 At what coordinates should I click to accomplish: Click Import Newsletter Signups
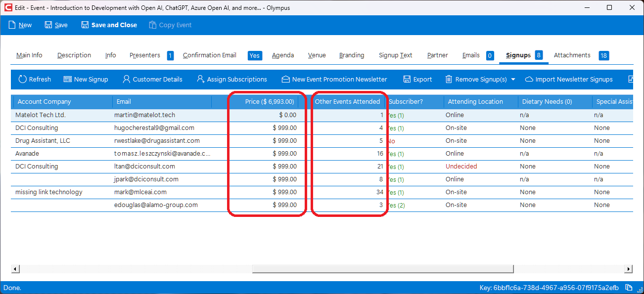pos(569,79)
